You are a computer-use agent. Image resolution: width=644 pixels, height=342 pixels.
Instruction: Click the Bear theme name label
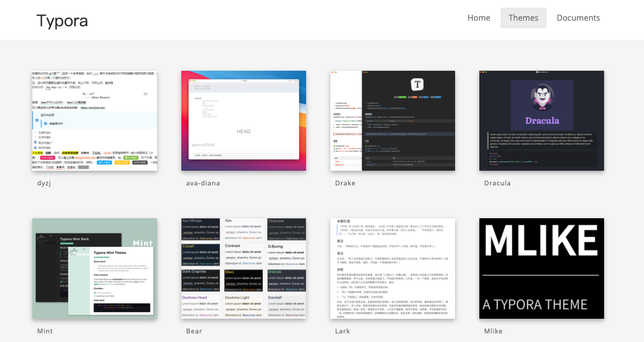coord(194,331)
